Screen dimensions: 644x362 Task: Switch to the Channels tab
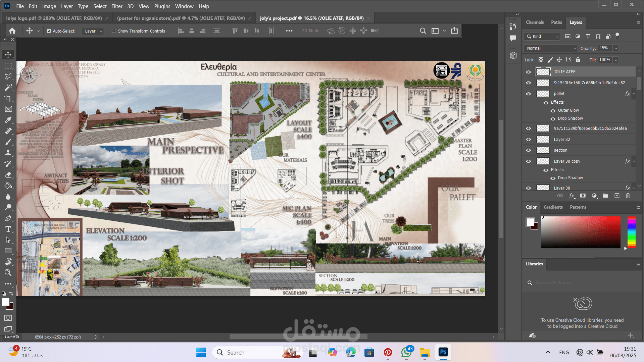click(535, 22)
